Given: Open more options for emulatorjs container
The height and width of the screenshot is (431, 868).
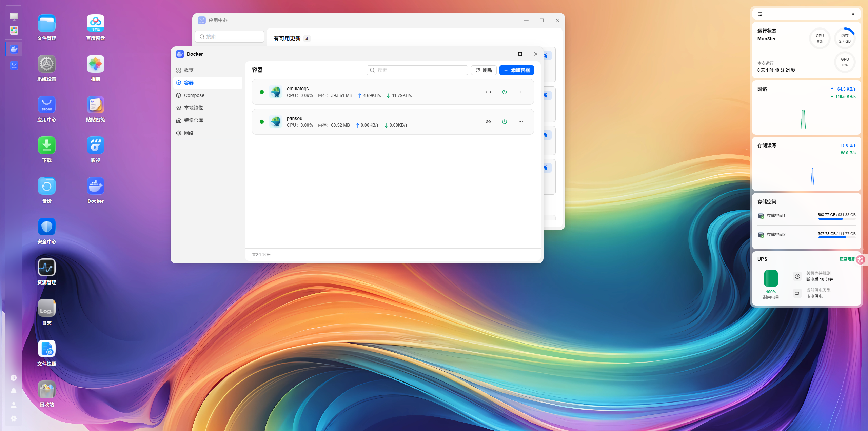Looking at the screenshot, I should point(520,92).
